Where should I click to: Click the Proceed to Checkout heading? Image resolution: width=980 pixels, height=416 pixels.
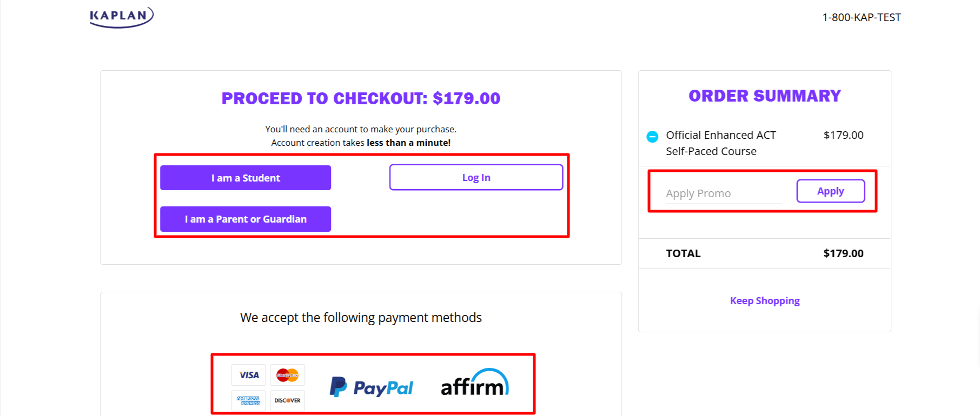pyautogui.click(x=361, y=98)
